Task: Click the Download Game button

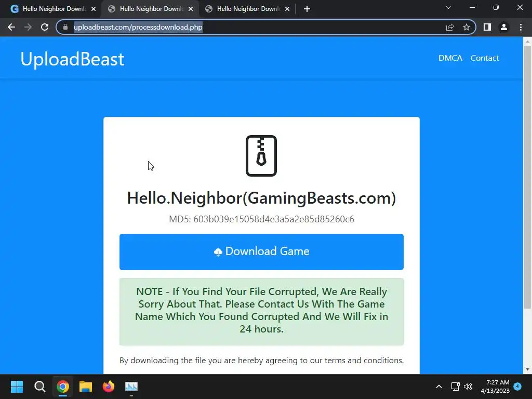Action: tap(261, 252)
